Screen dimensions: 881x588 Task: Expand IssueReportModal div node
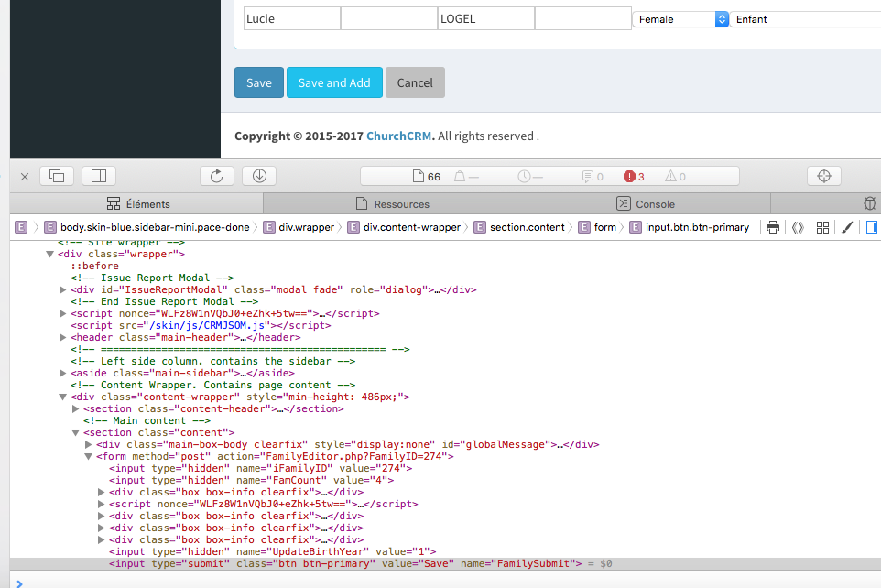point(62,289)
